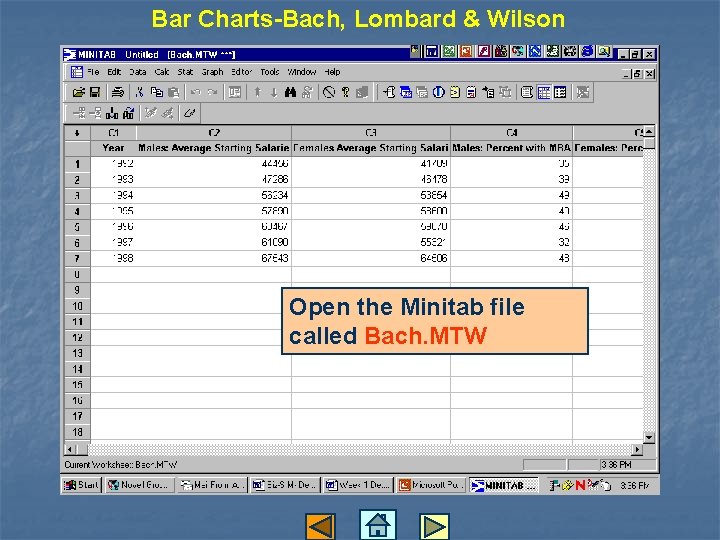Click vertical scrollbar up arrow
The image size is (720, 540).
click(649, 132)
